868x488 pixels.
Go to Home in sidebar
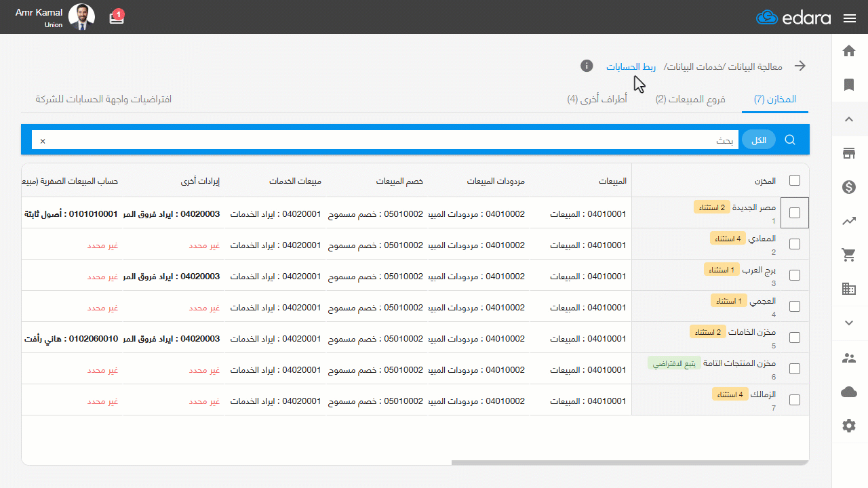(x=848, y=51)
